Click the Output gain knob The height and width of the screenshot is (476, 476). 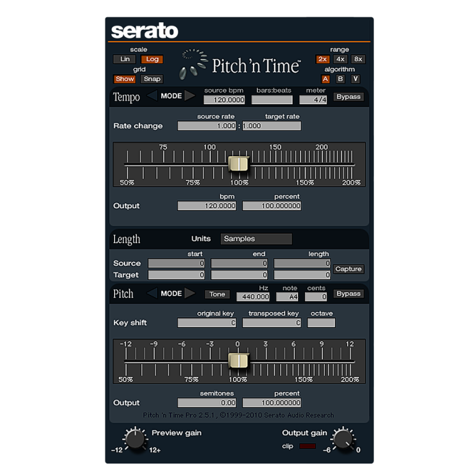pyautogui.click(x=343, y=439)
